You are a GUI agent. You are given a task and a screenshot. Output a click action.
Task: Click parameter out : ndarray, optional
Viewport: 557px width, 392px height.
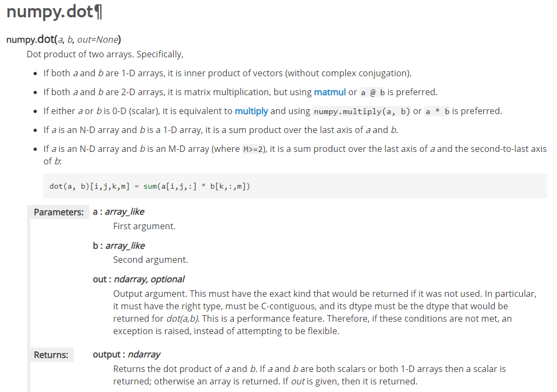[139, 279]
